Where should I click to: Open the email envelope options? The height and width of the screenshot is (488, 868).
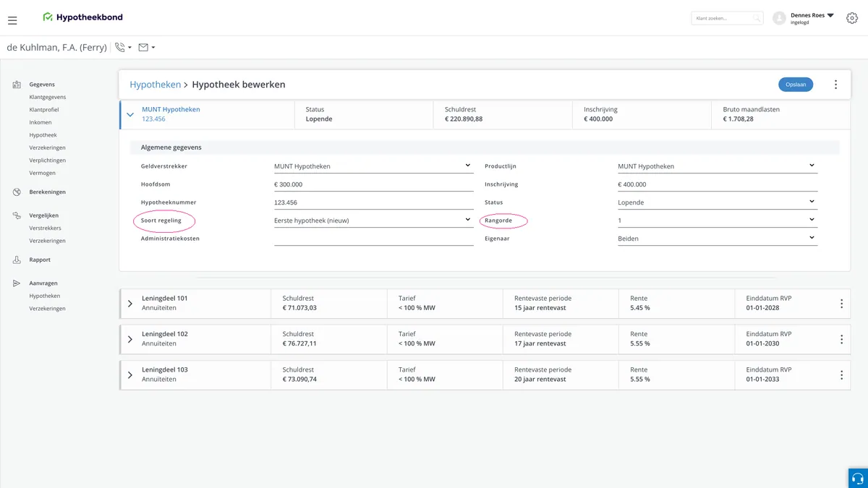click(x=147, y=48)
